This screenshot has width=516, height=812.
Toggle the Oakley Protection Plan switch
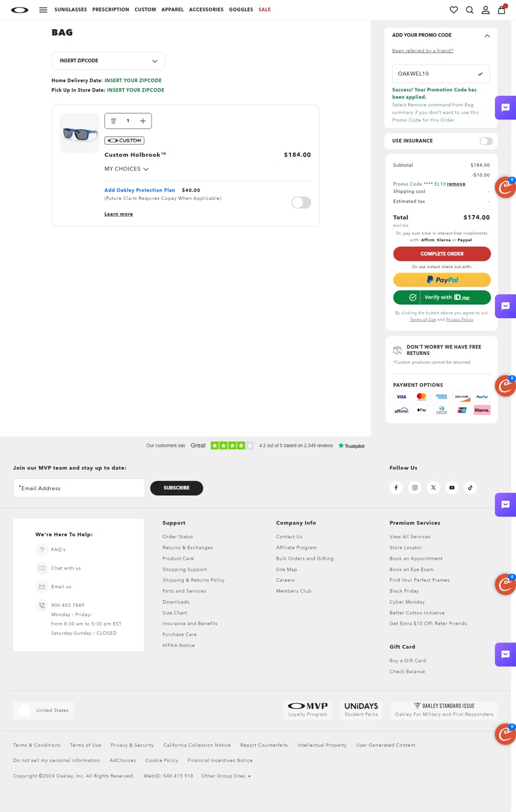click(301, 202)
